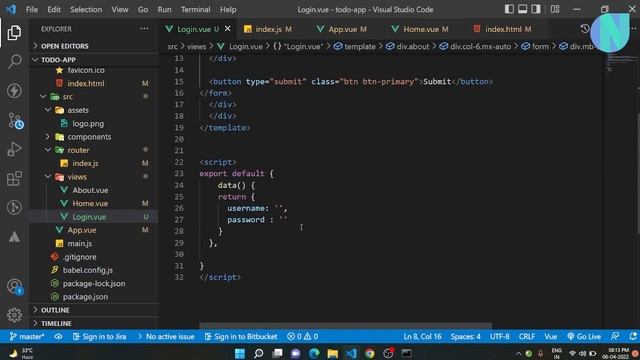Click the errors and warnings counter

tap(302, 336)
